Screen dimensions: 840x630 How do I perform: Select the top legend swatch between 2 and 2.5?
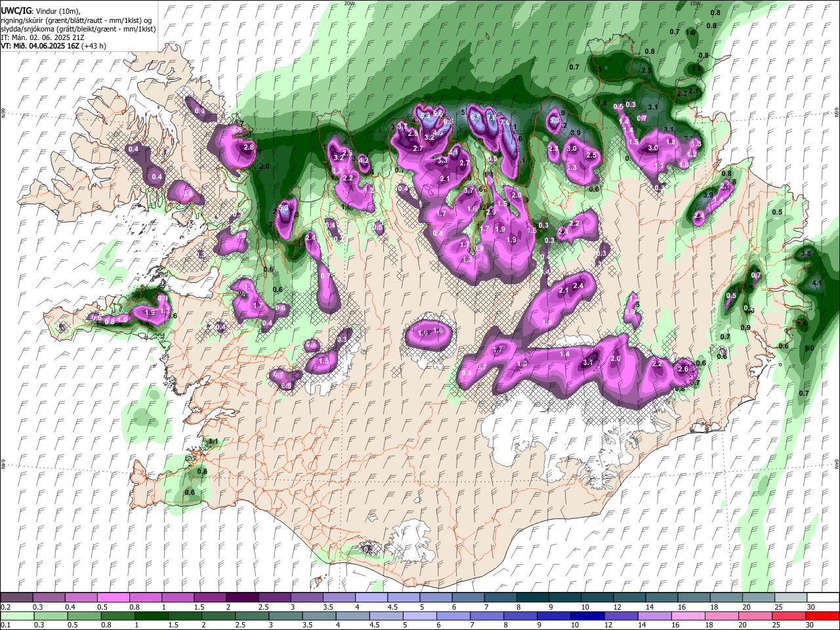click(x=242, y=598)
